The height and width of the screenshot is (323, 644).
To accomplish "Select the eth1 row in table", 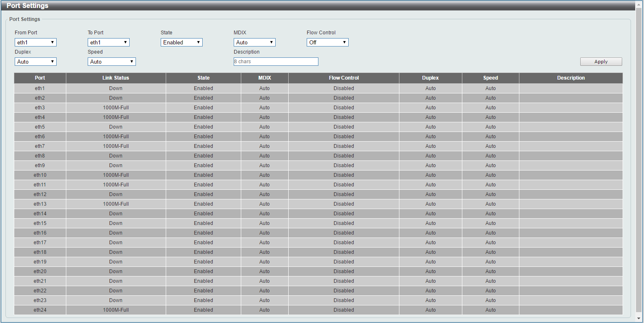I will pyautogui.click(x=40, y=88).
